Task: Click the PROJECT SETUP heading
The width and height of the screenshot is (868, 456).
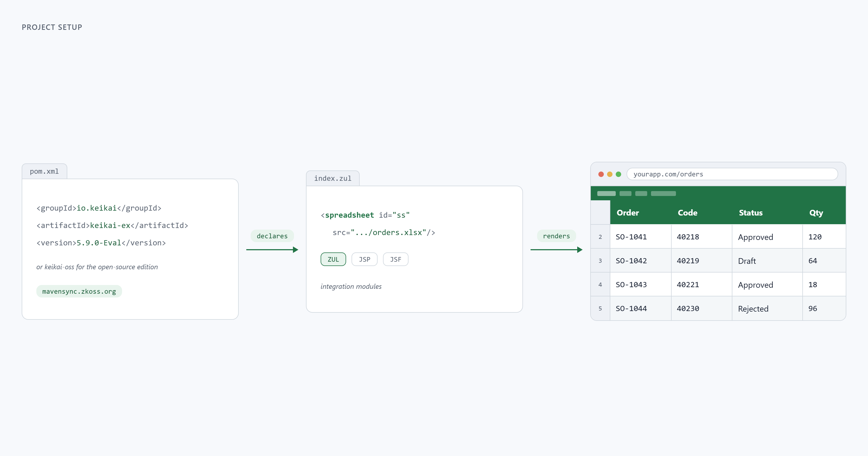Action: tap(52, 27)
